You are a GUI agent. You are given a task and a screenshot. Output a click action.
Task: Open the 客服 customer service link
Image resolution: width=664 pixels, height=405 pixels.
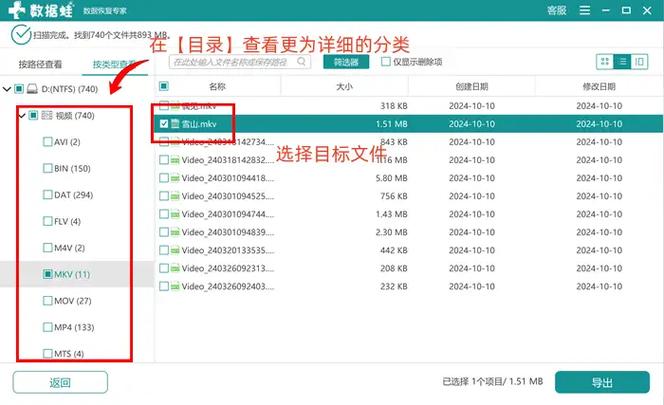[556, 10]
